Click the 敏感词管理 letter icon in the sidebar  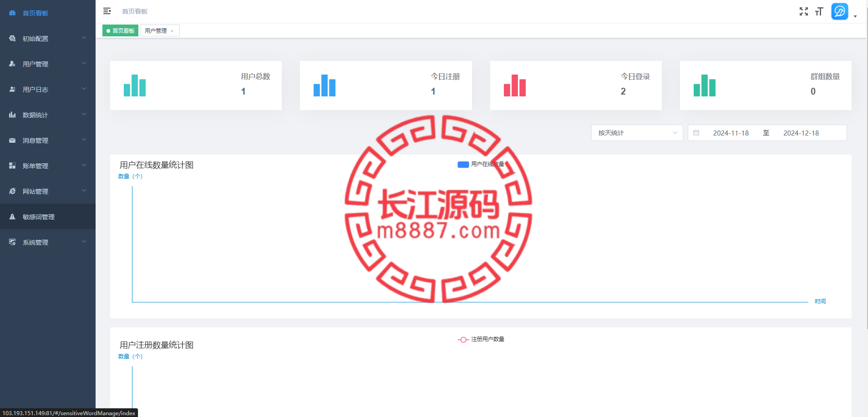click(x=12, y=217)
